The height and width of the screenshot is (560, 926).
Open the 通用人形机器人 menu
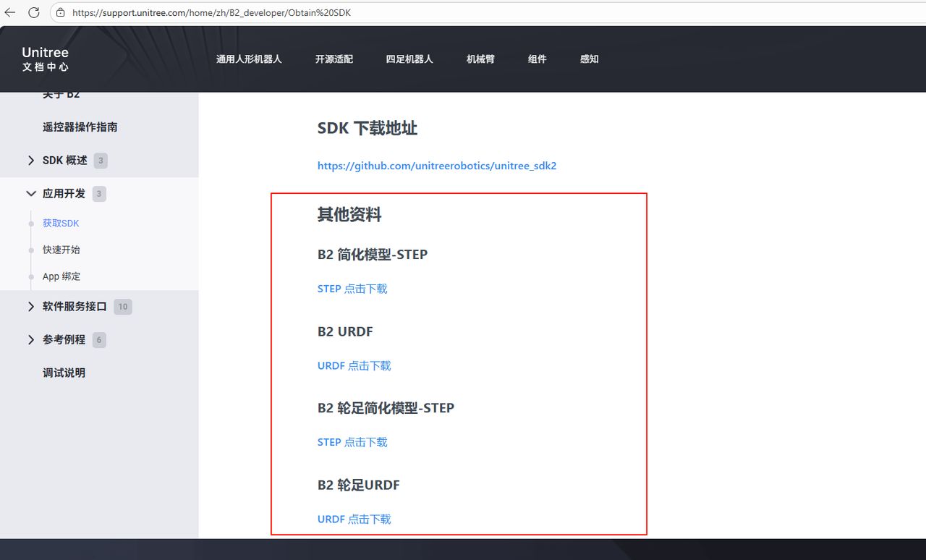249,59
